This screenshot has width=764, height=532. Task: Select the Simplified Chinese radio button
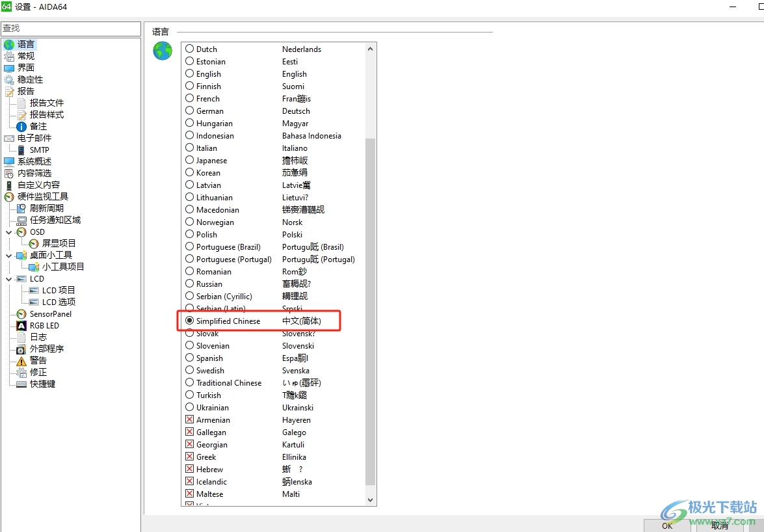point(190,321)
